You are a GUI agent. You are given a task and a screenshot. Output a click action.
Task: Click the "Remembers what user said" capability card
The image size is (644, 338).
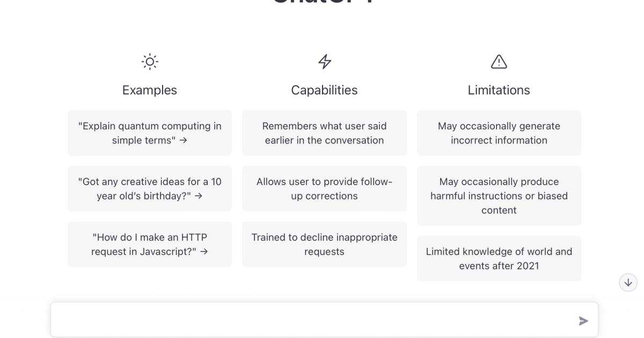[x=324, y=133]
